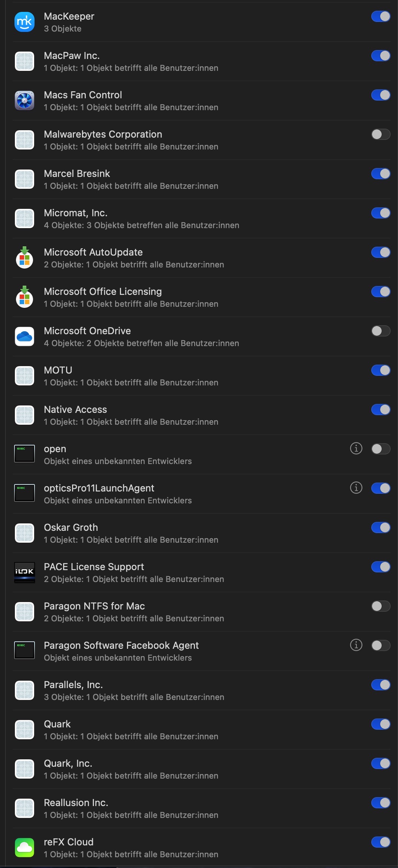Click the Macs Fan Control icon
Image resolution: width=398 pixels, height=868 pixels.
pyautogui.click(x=25, y=101)
